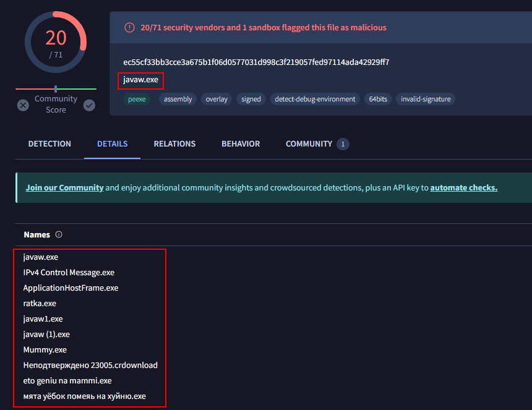Open the Detection tab
This screenshot has width=532, height=410.
coord(49,144)
